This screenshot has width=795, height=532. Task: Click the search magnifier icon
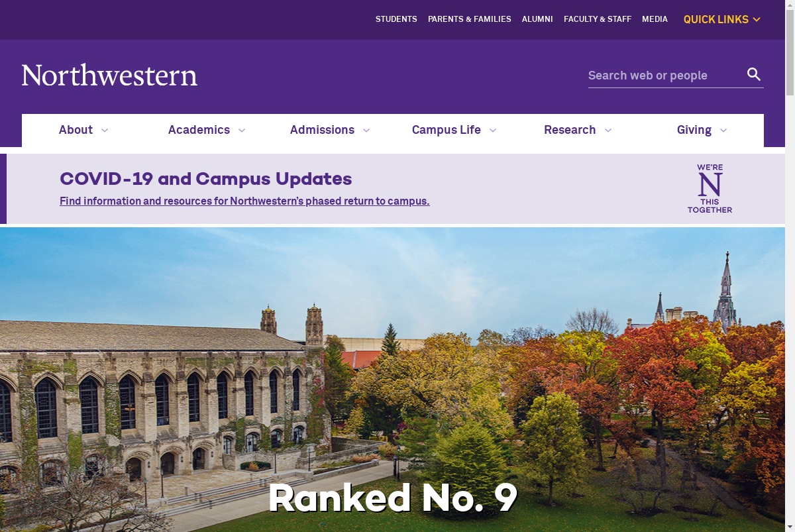tap(754, 74)
